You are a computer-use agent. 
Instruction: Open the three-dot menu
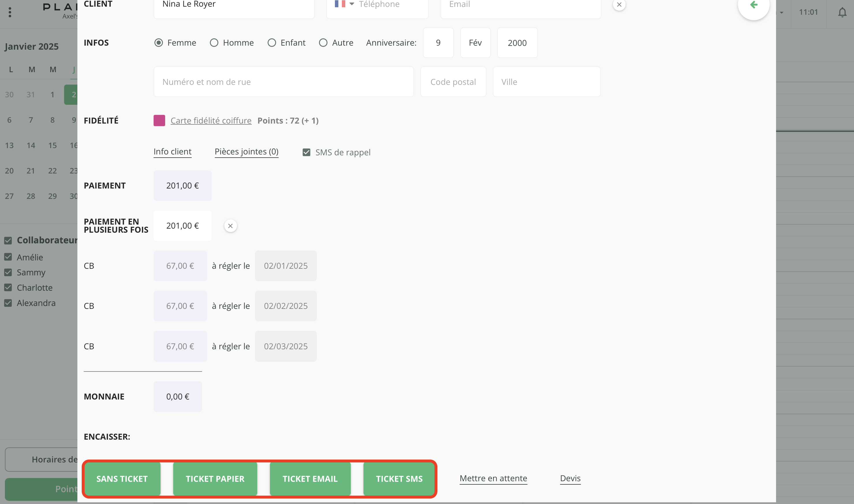coord(10,12)
